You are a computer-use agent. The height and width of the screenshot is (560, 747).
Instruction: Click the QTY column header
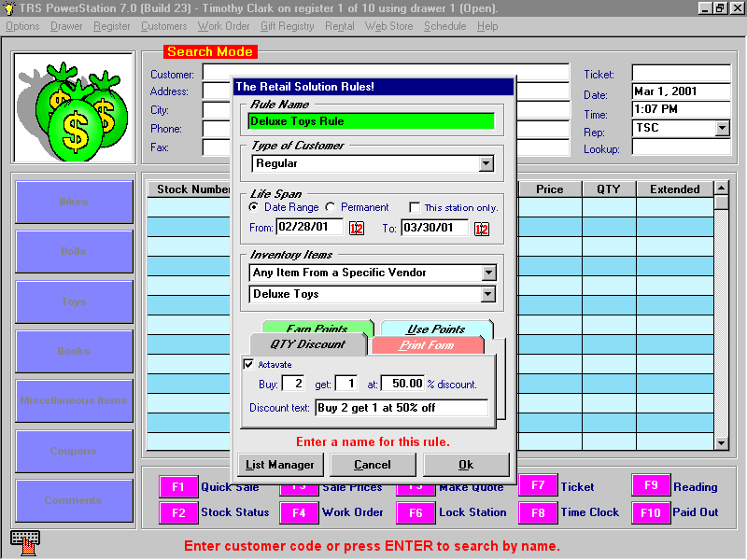(x=609, y=189)
